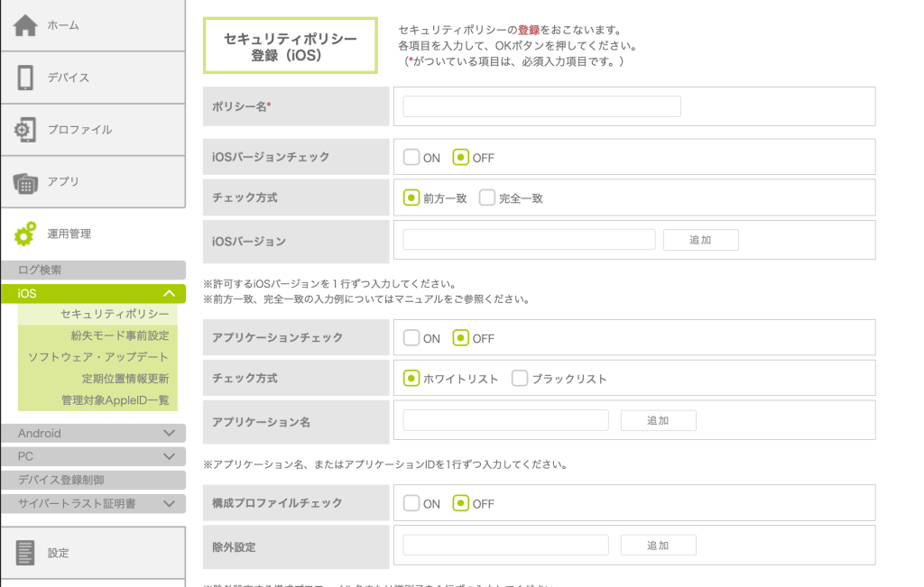Open ソフトウェア・アップデート in sidebar
Screen dimensions: 924x587
[98, 356]
